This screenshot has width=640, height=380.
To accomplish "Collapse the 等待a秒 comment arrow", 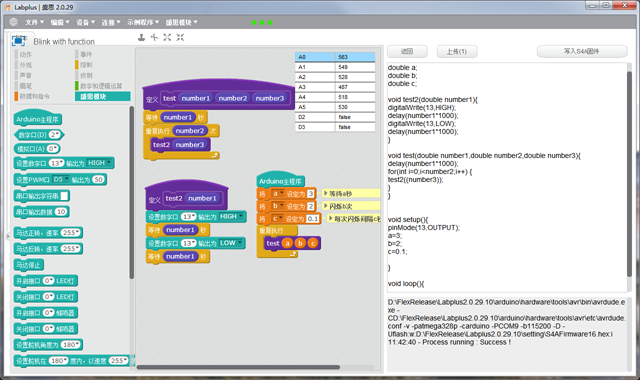I will pyautogui.click(x=325, y=193).
